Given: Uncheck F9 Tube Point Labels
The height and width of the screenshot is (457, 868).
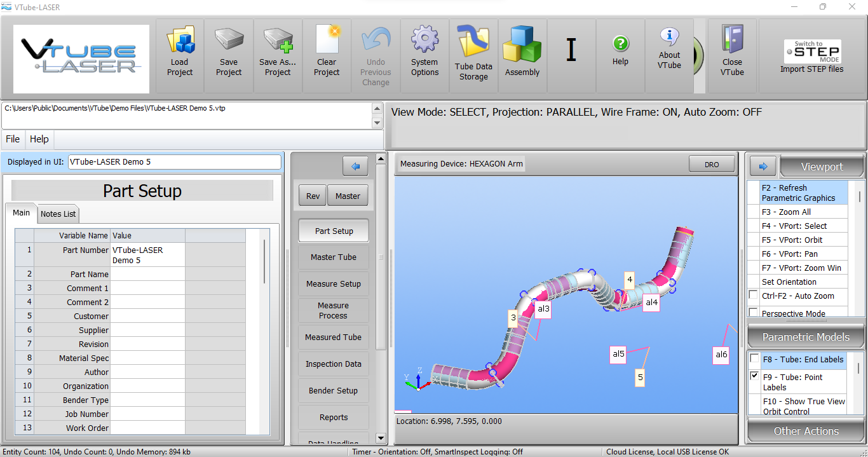Looking at the screenshot, I should pos(754,376).
